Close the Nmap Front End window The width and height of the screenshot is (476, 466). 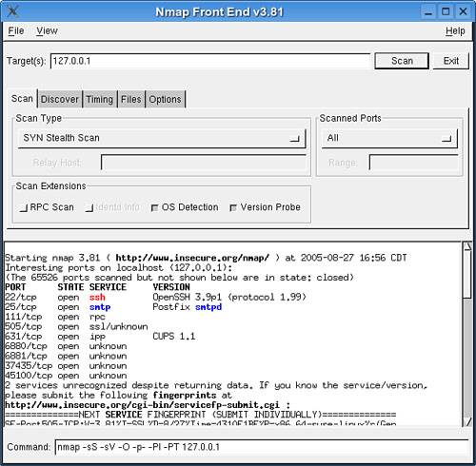(463, 11)
